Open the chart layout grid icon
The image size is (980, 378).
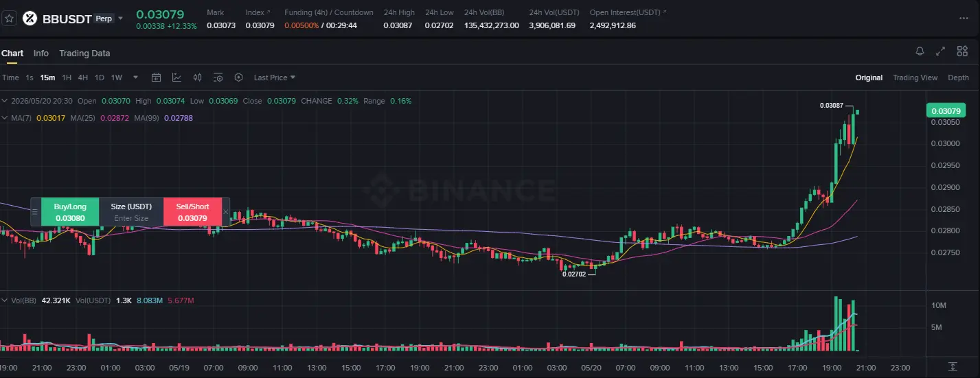pyautogui.click(x=962, y=51)
